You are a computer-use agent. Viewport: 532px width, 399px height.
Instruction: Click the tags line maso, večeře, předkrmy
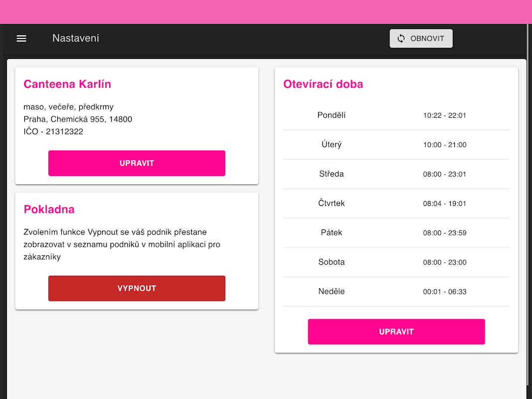tap(68, 107)
